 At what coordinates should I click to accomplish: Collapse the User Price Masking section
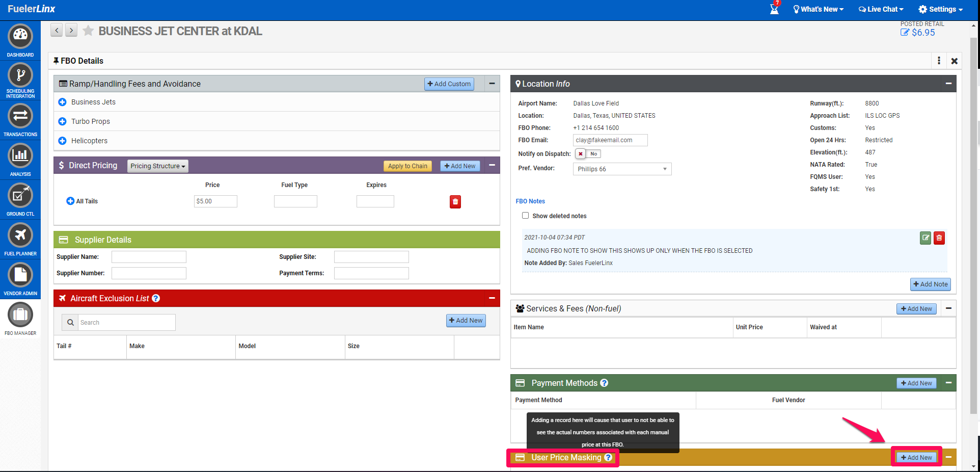coord(948,457)
